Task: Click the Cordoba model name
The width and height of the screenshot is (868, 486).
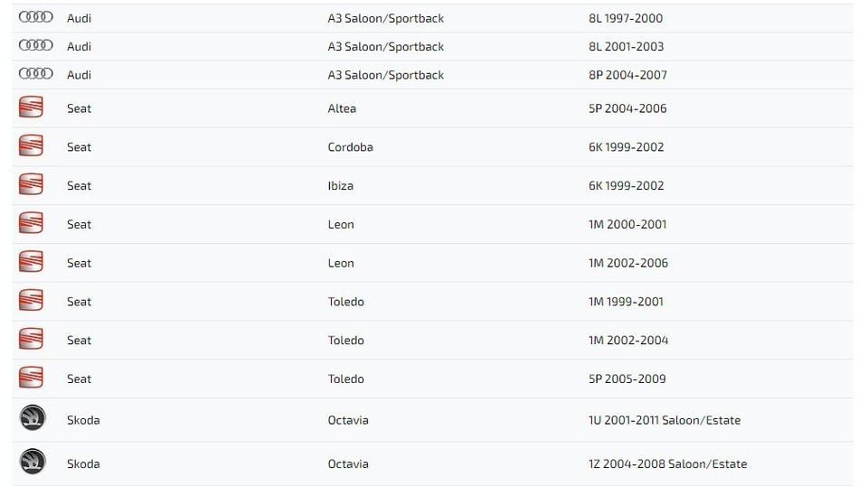Action: click(350, 147)
